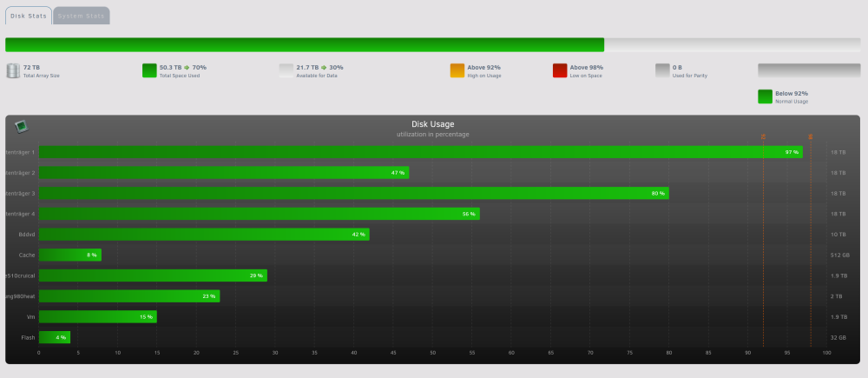Click the 97 % usage bar
This screenshot has height=378, width=868.
pyautogui.click(x=421, y=152)
